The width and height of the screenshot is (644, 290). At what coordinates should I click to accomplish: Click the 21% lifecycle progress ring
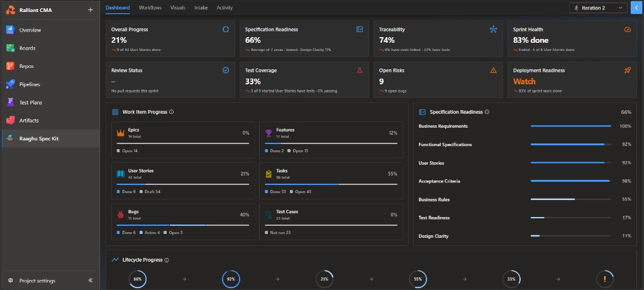point(325,279)
